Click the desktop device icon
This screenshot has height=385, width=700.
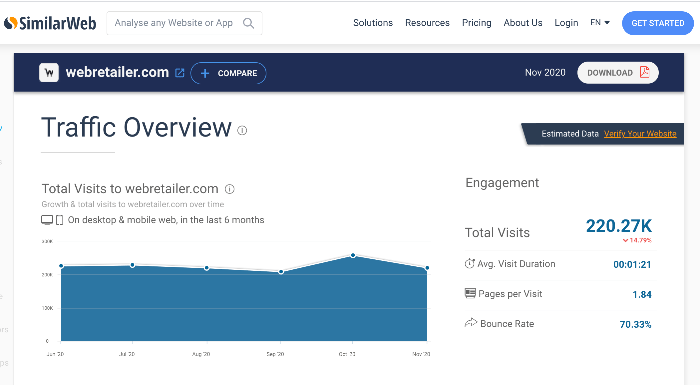click(x=47, y=220)
